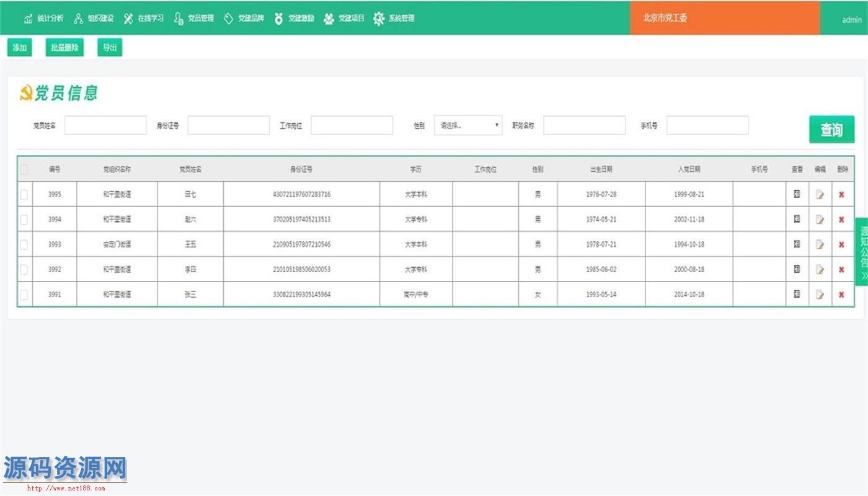View details for member 赵六
This screenshot has height=496, width=868.
[797, 219]
